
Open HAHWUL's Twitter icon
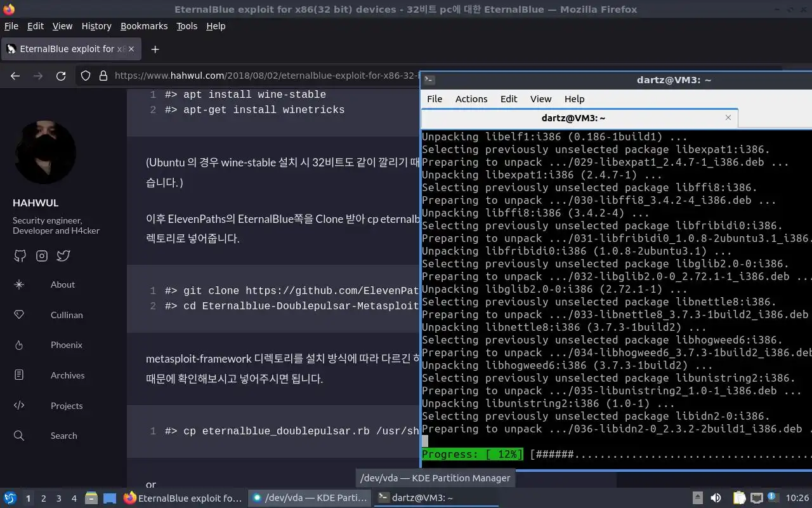[63, 256]
